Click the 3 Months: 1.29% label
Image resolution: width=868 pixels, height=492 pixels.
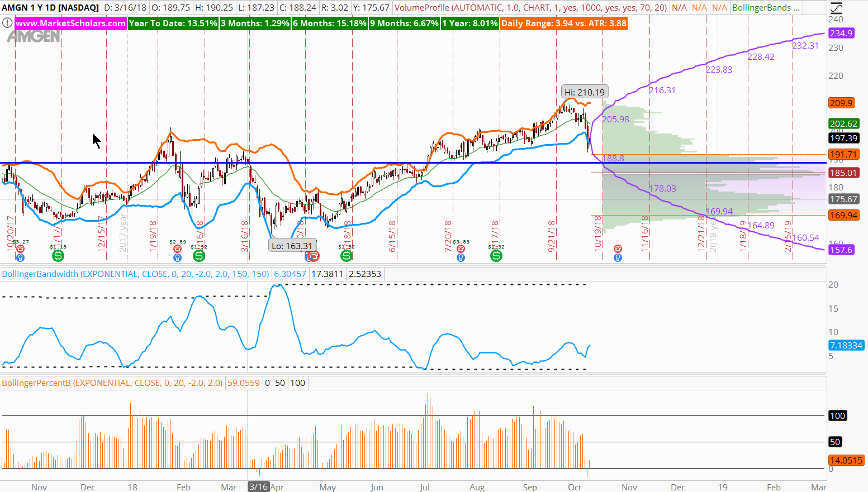255,23
